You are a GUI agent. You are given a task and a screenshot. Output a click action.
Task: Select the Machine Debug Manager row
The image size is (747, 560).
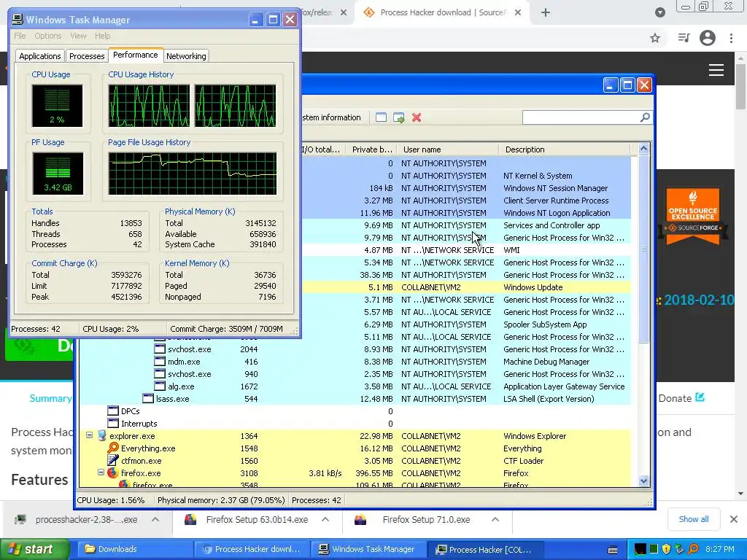355,362
